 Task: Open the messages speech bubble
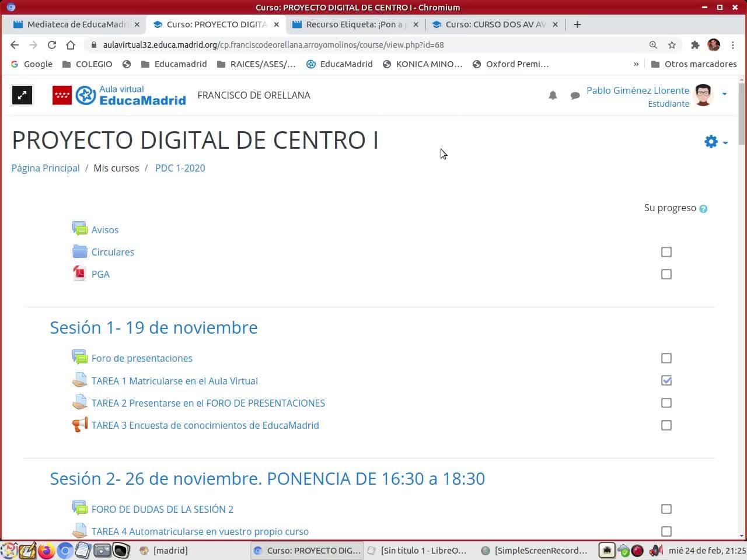click(575, 95)
